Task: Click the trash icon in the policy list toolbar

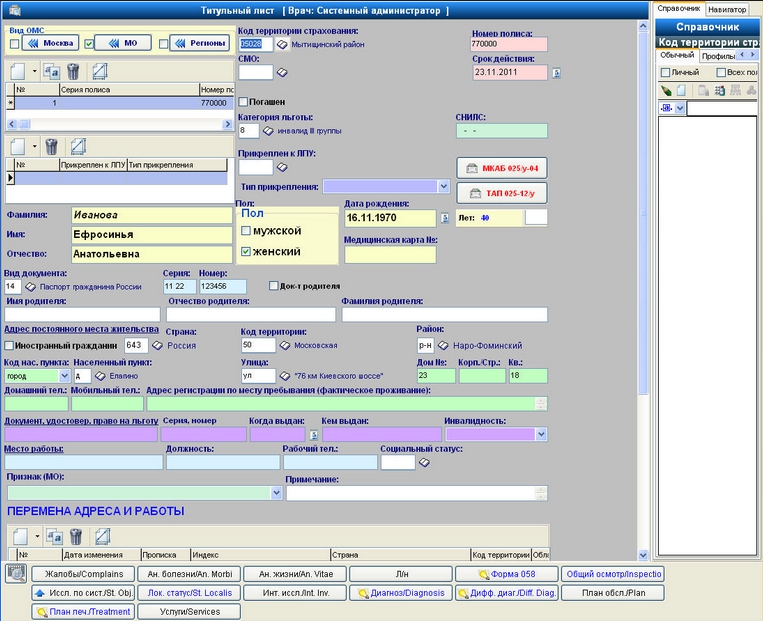Action: tap(72, 72)
